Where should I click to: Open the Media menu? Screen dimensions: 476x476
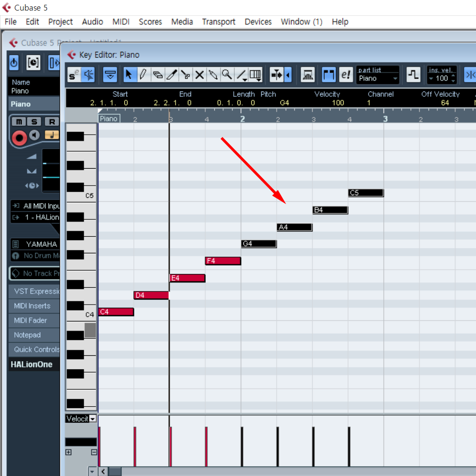pos(182,22)
